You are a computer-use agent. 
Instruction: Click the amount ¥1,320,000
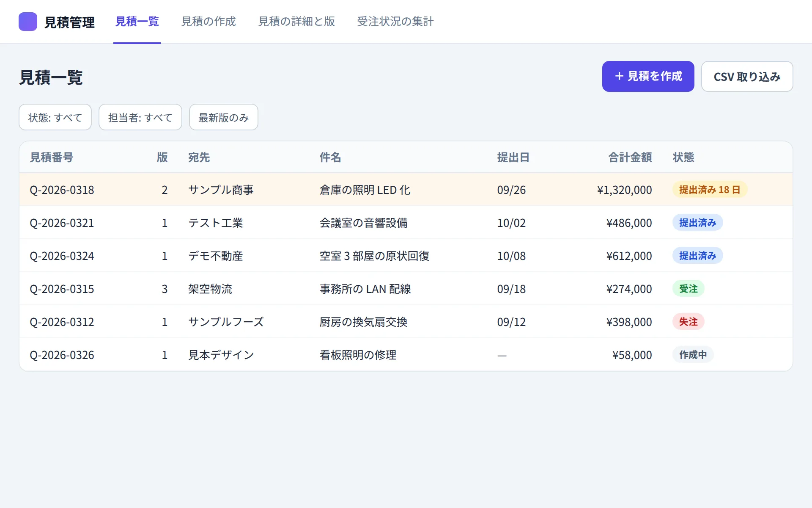(x=624, y=190)
